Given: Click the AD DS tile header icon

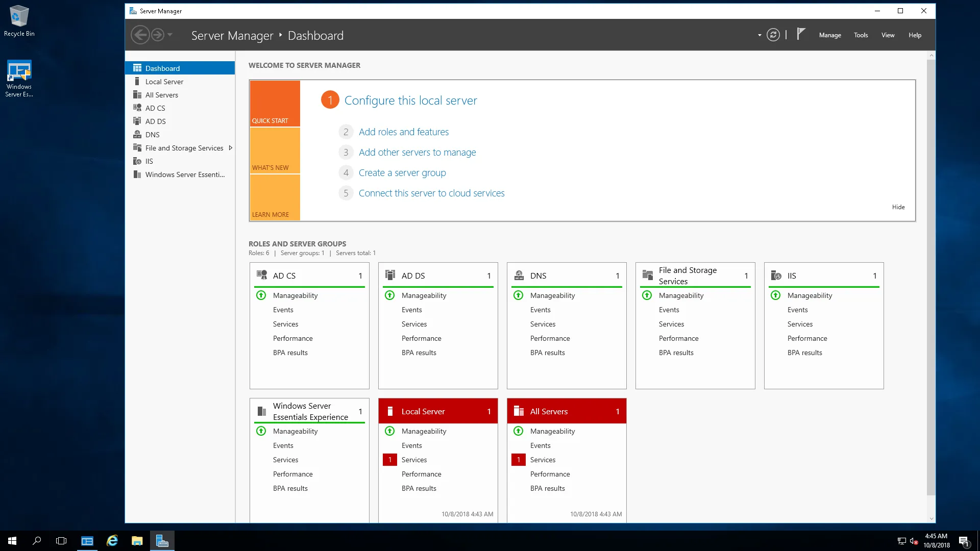Looking at the screenshot, I should tap(390, 275).
